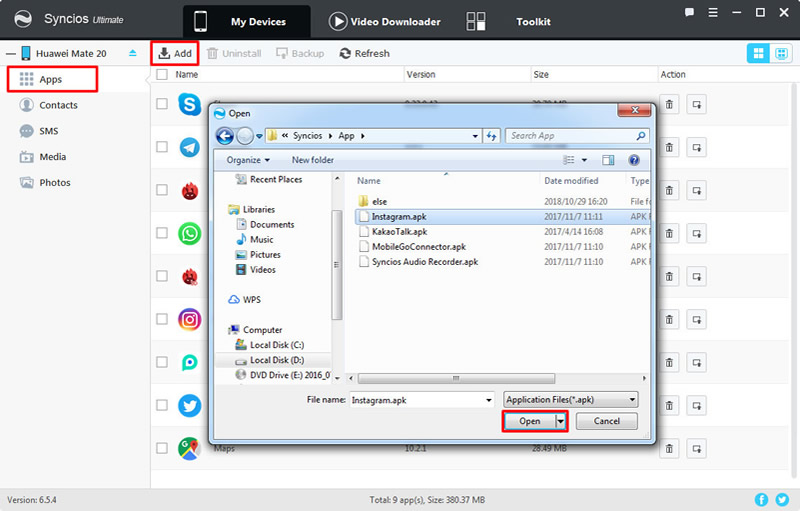
Task: Click the backup icon in Maps row
Action: point(696,449)
